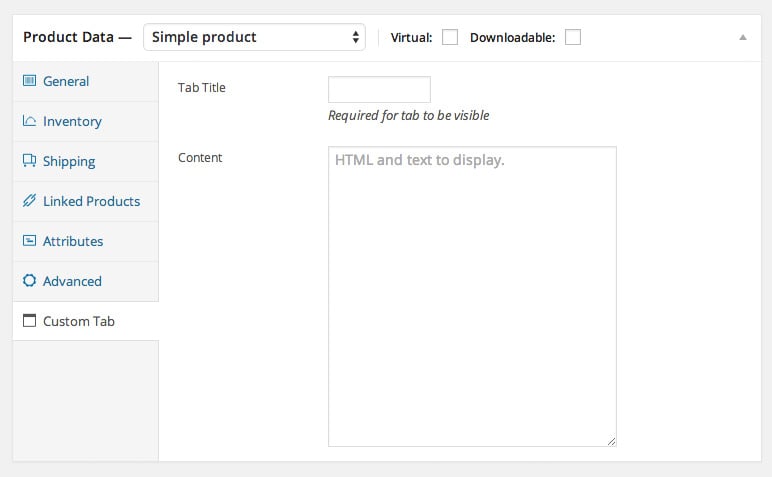Collapse the Product Data panel arrow

click(x=743, y=37)
